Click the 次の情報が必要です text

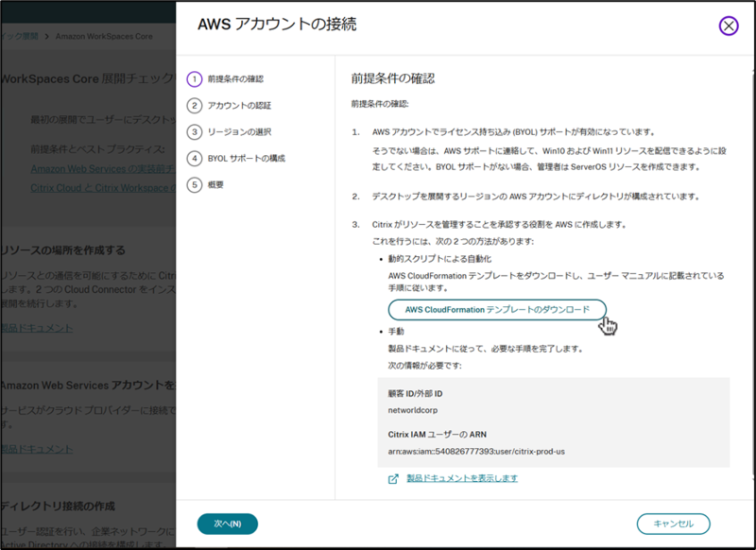pos(424,366)
